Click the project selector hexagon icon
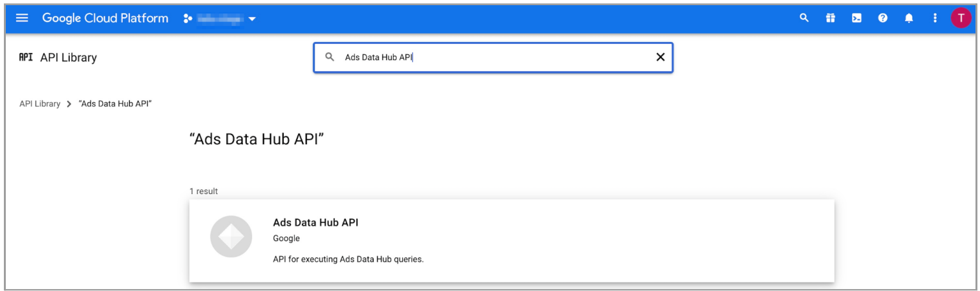This screenshot has height=291, width=980. coord(188,19)
